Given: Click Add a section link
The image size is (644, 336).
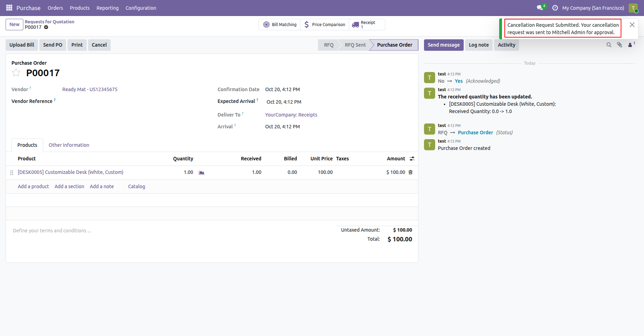Looking at the screenshot, I should [x=69, y=186].
